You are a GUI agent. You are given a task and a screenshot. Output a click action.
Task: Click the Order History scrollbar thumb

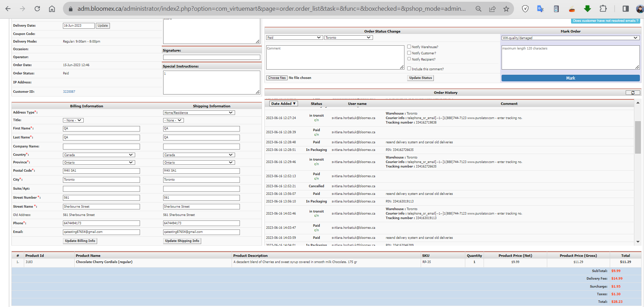[x=638, y=137]
